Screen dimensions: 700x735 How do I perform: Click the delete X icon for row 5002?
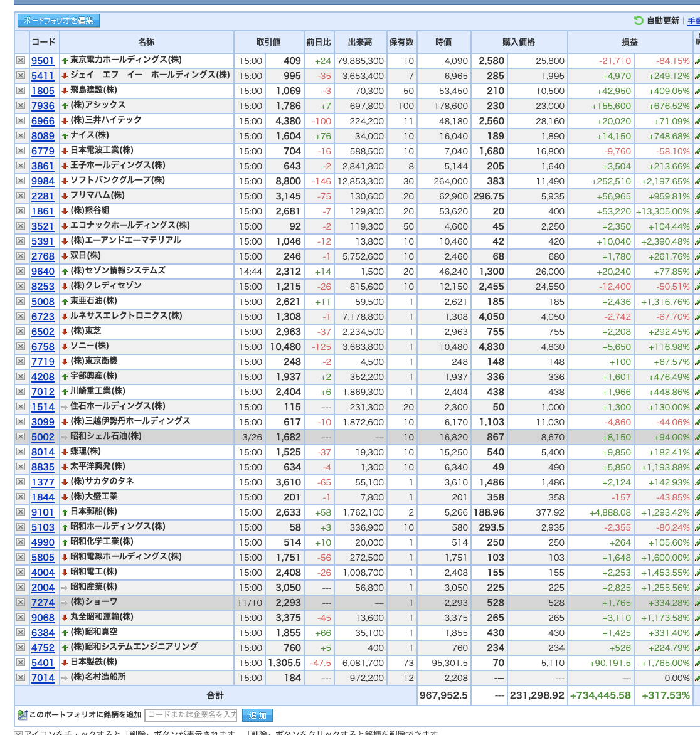coord(21,437)
